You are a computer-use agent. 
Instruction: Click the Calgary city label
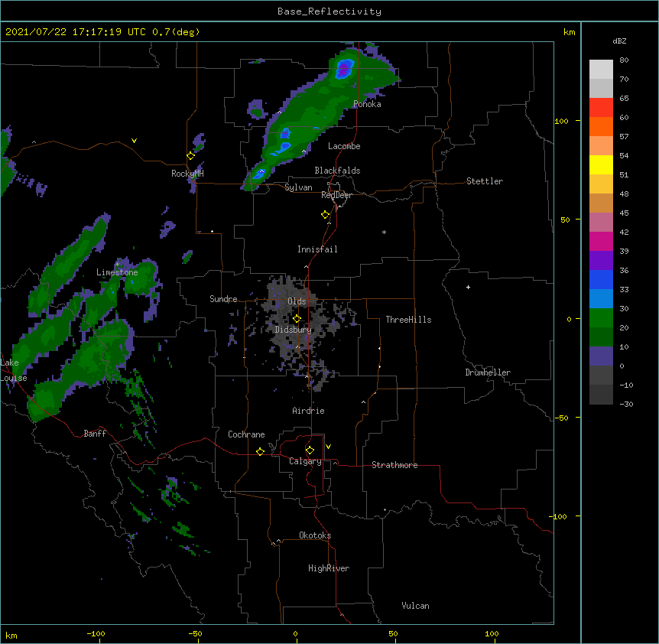point(305,461)
